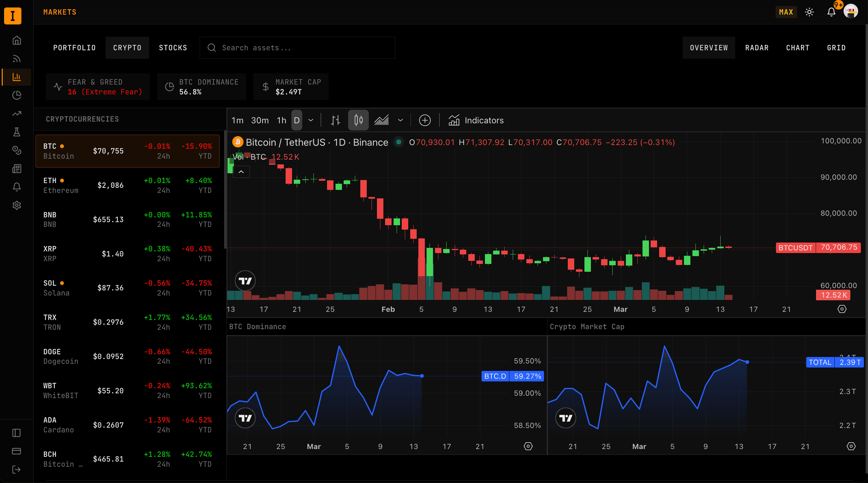Click the Search assets input field
Viewport: 868px width, 483px height.
click(x=297, y=48)
